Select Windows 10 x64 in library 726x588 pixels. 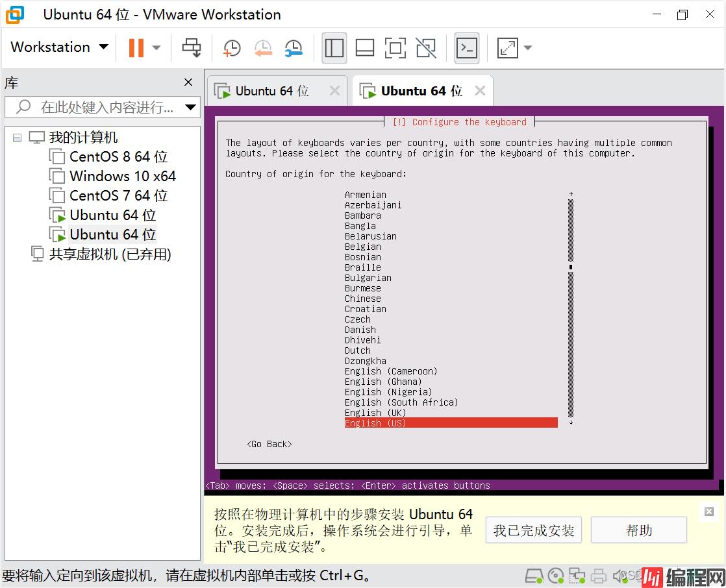click(x=122, y=176)
